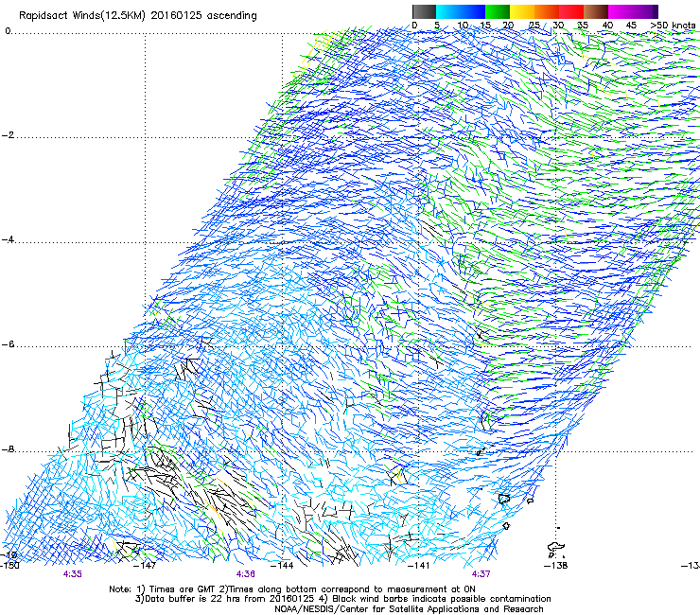Click the brown 35–40 knots legend segment

(596, 11)
